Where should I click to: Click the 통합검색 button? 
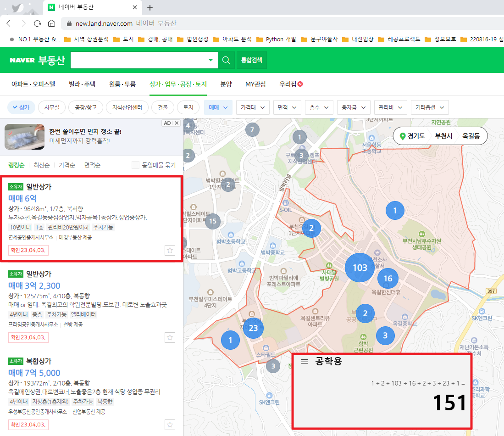252,60
